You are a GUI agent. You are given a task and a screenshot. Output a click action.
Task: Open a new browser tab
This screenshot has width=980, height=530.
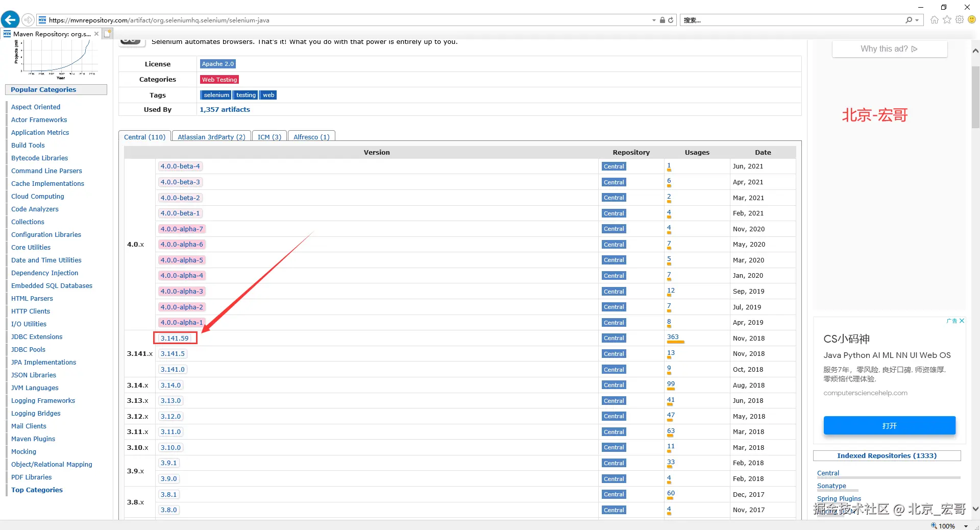click(107, 34)
